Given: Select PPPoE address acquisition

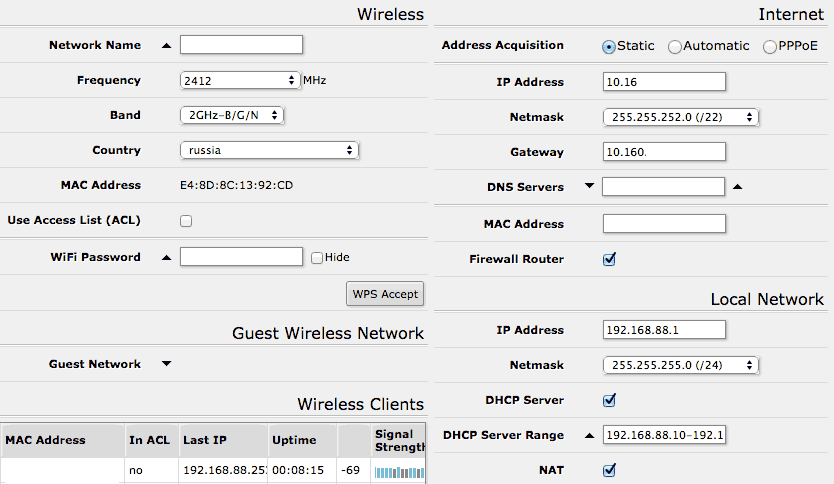Looking at the screenshot, I should [x=770, y=46].
